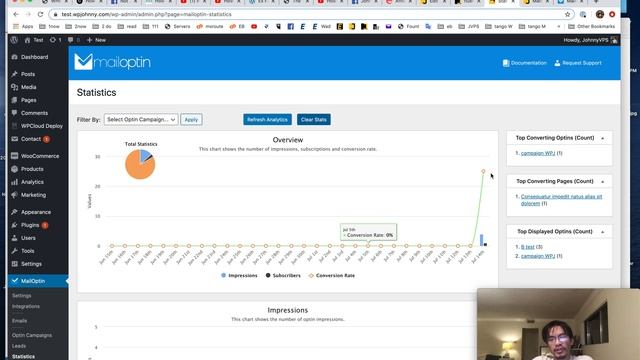Open Posts pin icon in sidebar
The image size is (640, 360).
[x=15, y=74]
